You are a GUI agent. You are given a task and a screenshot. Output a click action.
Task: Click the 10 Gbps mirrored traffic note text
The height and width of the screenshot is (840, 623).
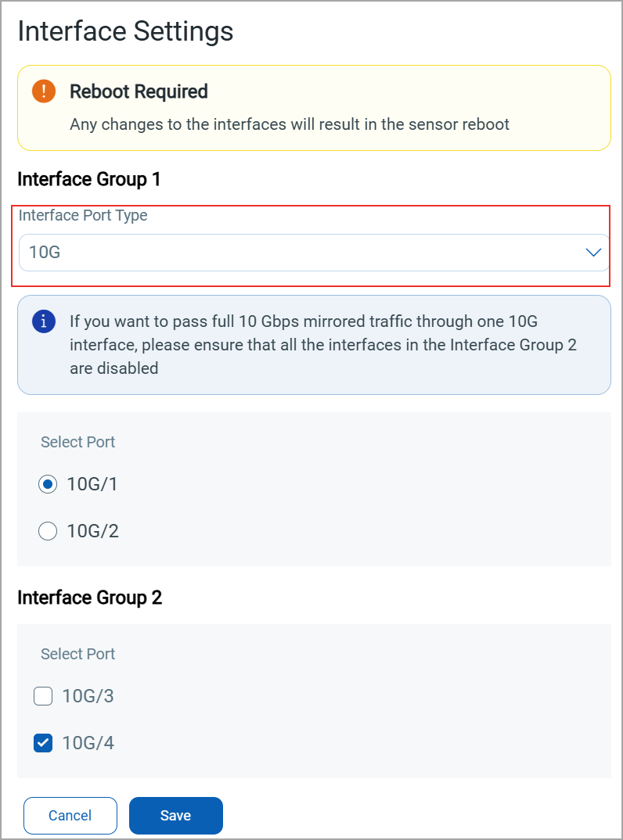click(x=322, y=344)
